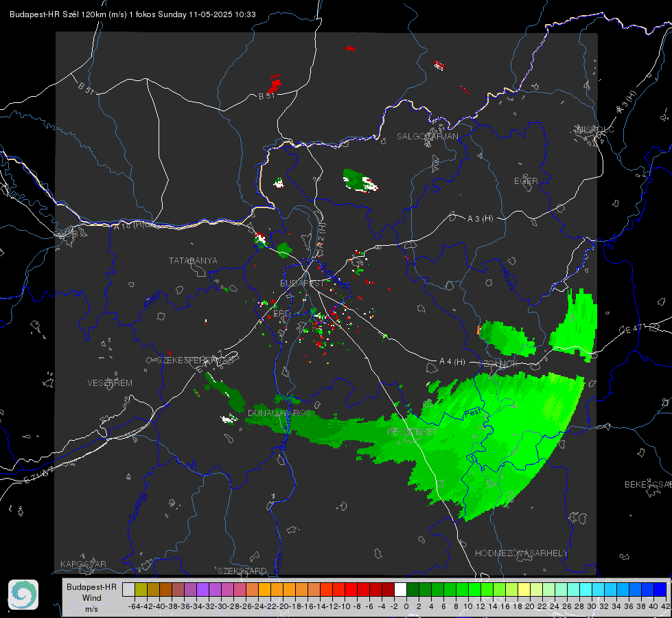This screenshot has height=618, width=672.
Task: Click the DUNAUJVAROS city label
Action: (279, 413)
